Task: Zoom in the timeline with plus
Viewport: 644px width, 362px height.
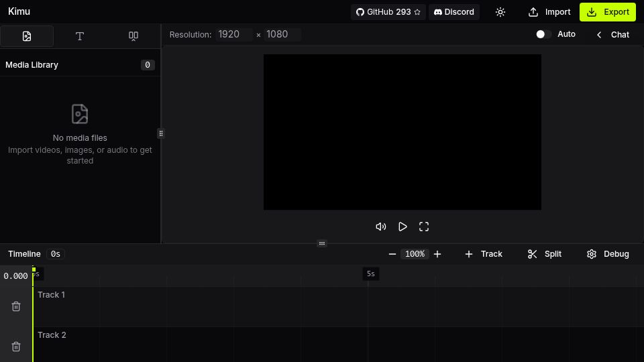Action: click(437, 254)
